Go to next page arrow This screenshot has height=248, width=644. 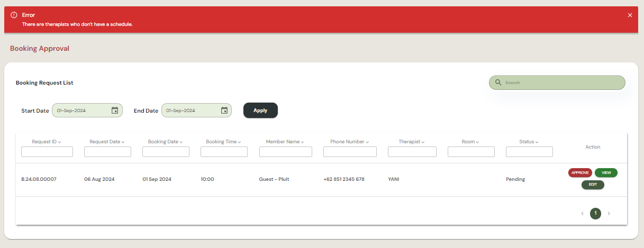point(609,214)
